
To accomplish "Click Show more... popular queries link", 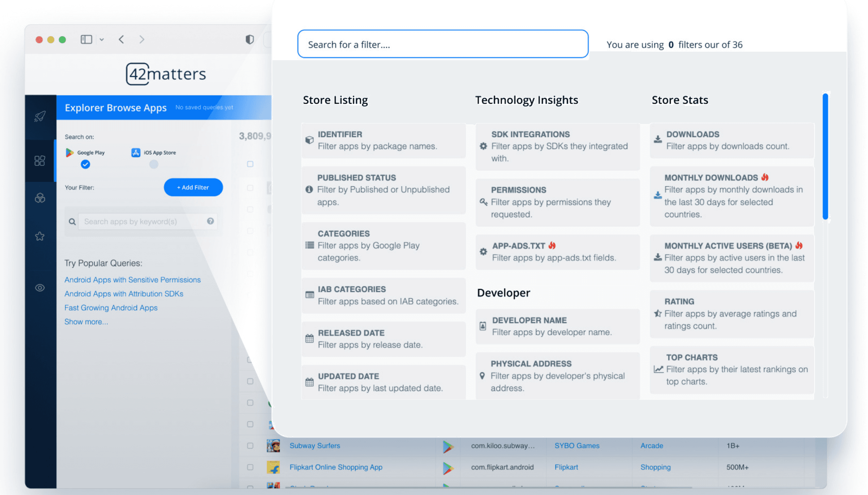I will pyautogui.click(x=86, y=322).
